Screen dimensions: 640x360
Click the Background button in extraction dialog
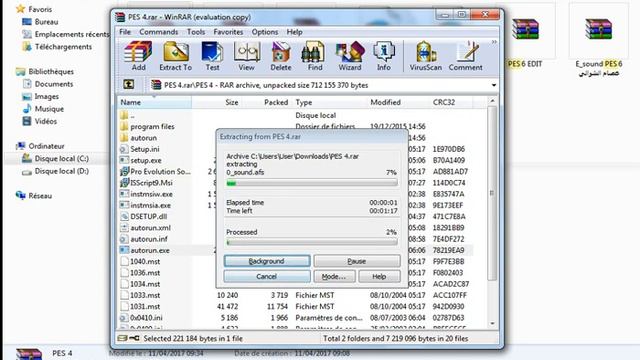pos(267,261)
